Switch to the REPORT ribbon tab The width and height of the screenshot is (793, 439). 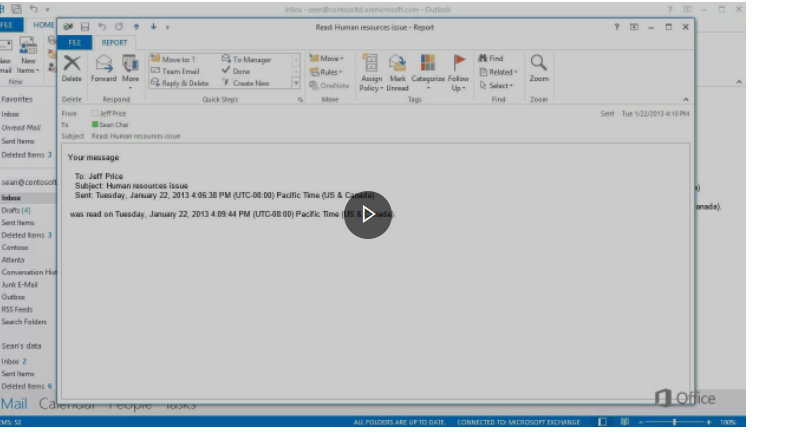pos(114,42)
